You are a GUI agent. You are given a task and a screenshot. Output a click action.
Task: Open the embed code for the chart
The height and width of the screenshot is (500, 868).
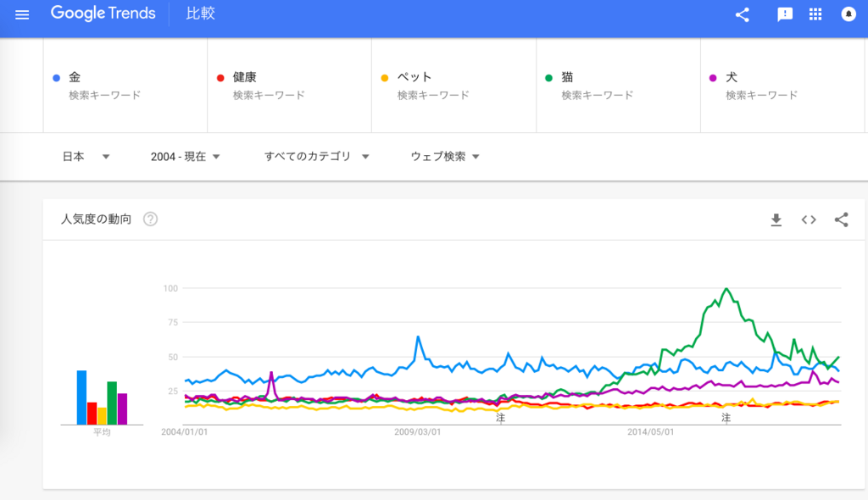click(x=808, y=219)
